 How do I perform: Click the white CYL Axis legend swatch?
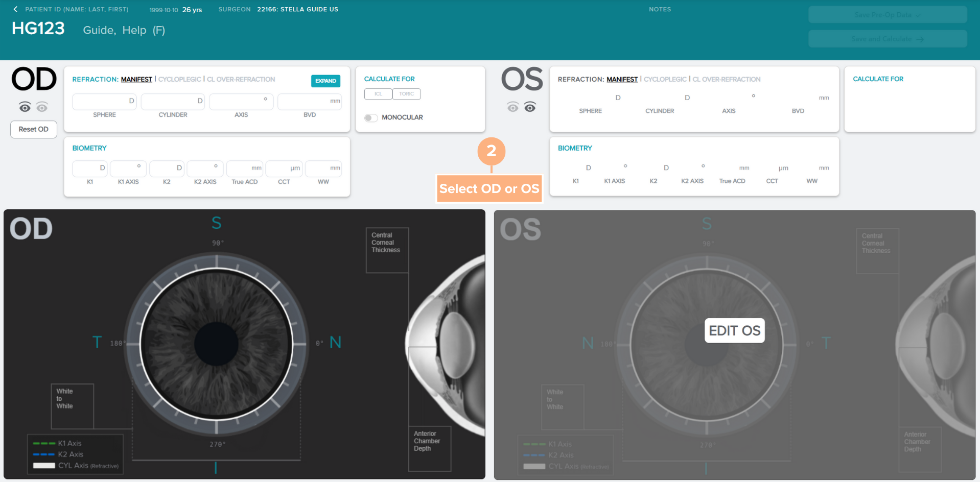point(44,466)
